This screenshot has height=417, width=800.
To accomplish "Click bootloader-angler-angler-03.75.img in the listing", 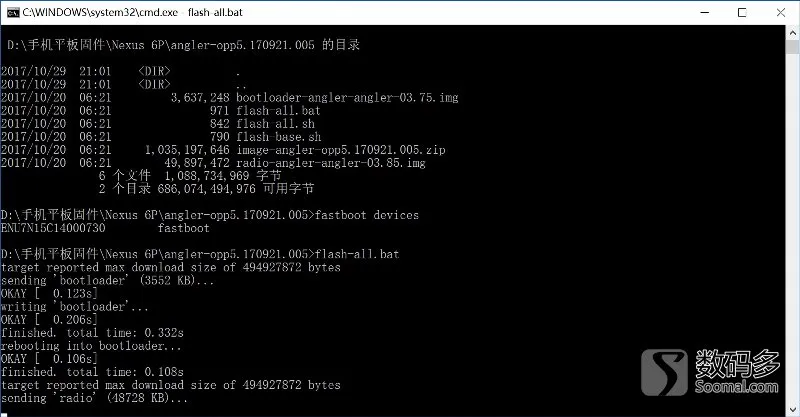I will coord(347,97).
